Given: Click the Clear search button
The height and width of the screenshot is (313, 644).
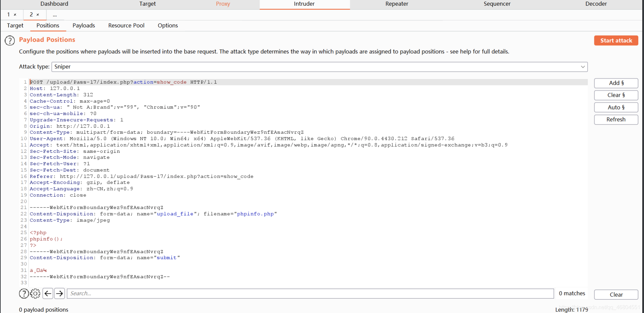Looking at the screenshot, I should [616, 295].
